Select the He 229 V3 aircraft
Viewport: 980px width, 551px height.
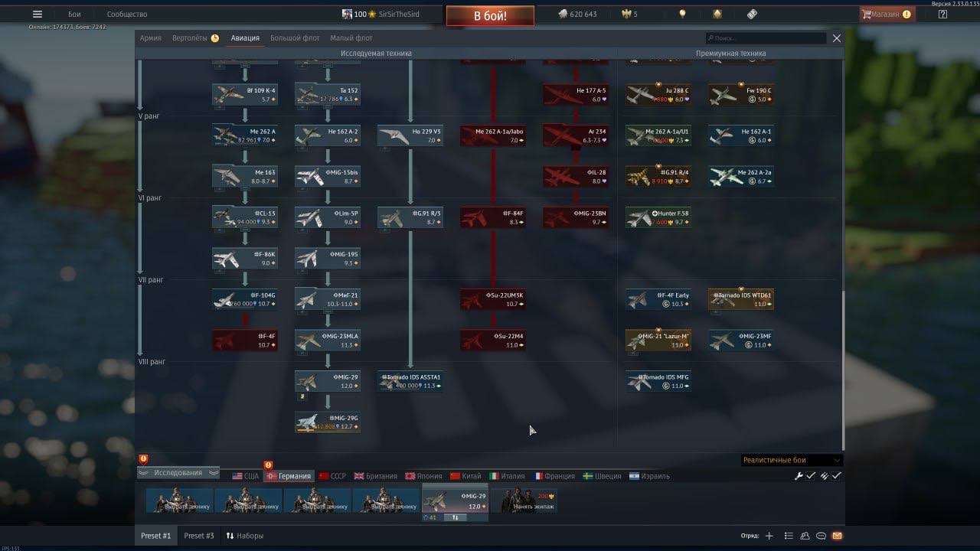point(410,135)
